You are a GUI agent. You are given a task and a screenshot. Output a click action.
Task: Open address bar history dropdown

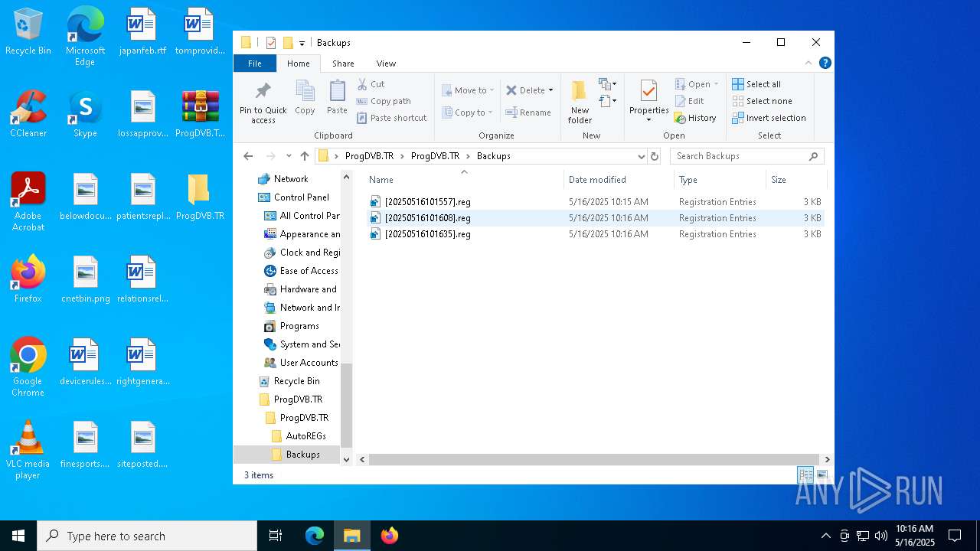click(x=642, y=156)
